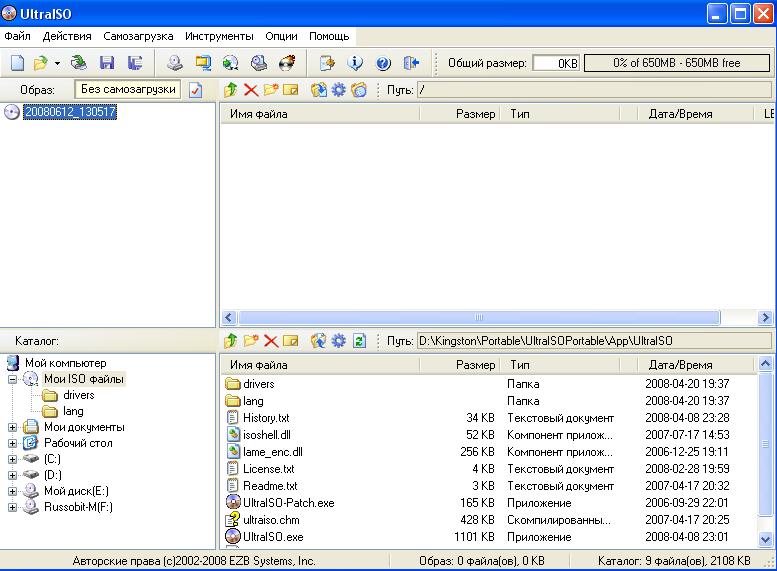Click the set boot file icon right of the image pane gear
The height and width of the screenshot is (571, 777).
coord(359,90)
